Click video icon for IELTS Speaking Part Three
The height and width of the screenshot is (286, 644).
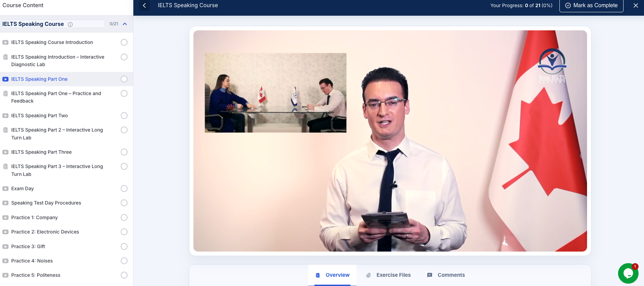click(5, 152)
